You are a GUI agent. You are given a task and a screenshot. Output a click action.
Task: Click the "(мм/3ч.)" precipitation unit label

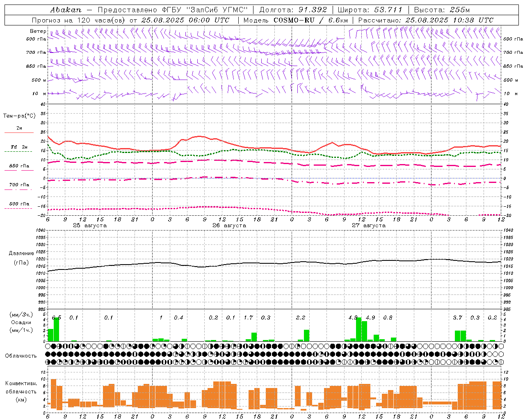21,315
